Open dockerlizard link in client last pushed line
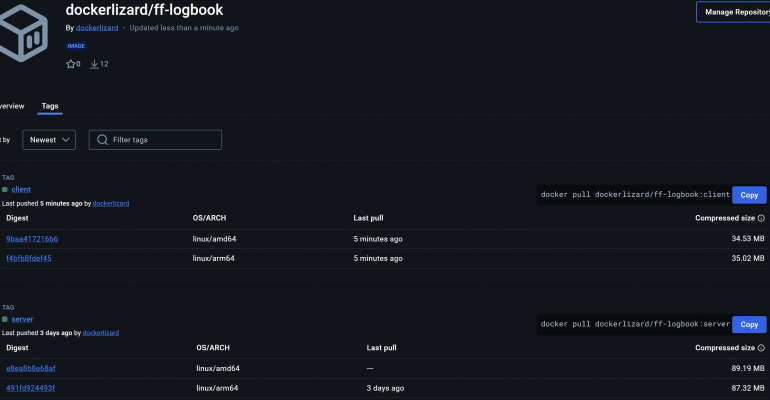Image resolution: width=770 pixels, height=400 pixels. tap(111, 203)
